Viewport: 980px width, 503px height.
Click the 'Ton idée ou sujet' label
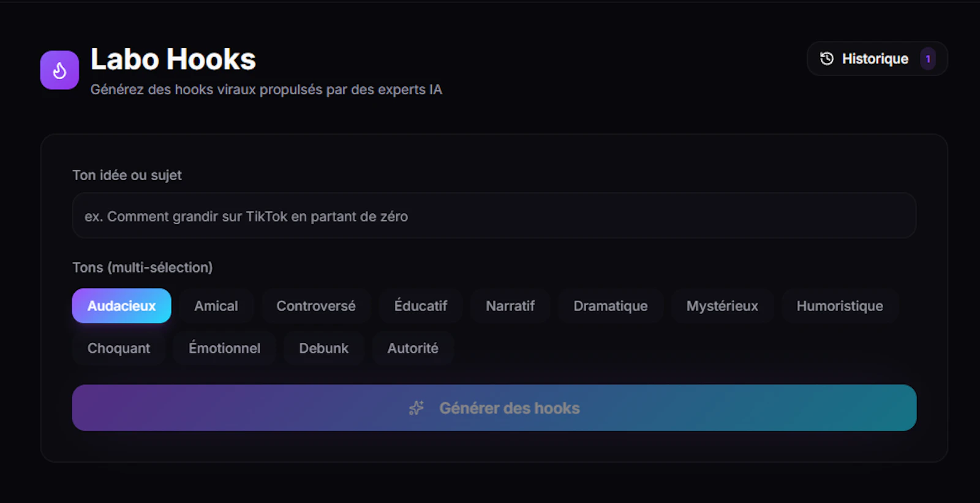point(127,175)
